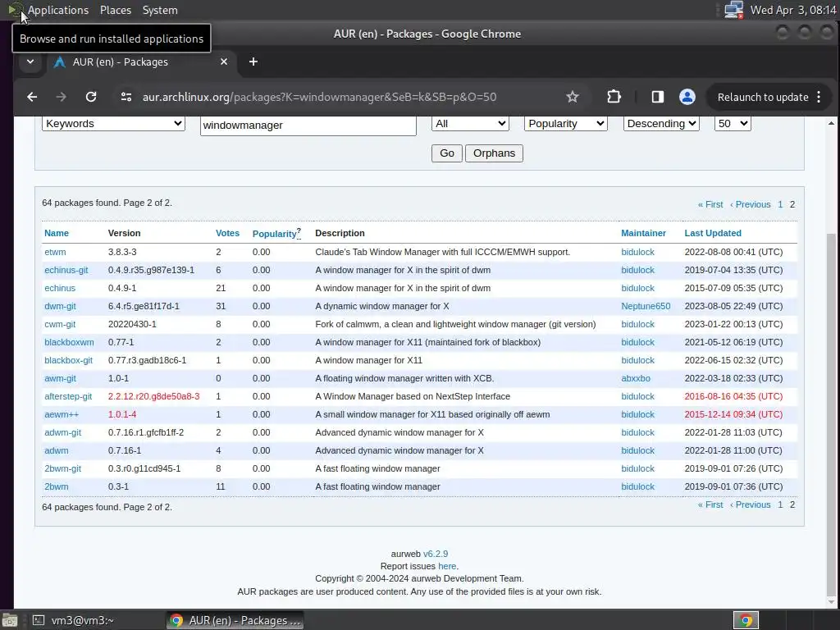Screen dimensions: 840x630
Task: Open the tab search chevron
Action: click(x=30, y=62)
